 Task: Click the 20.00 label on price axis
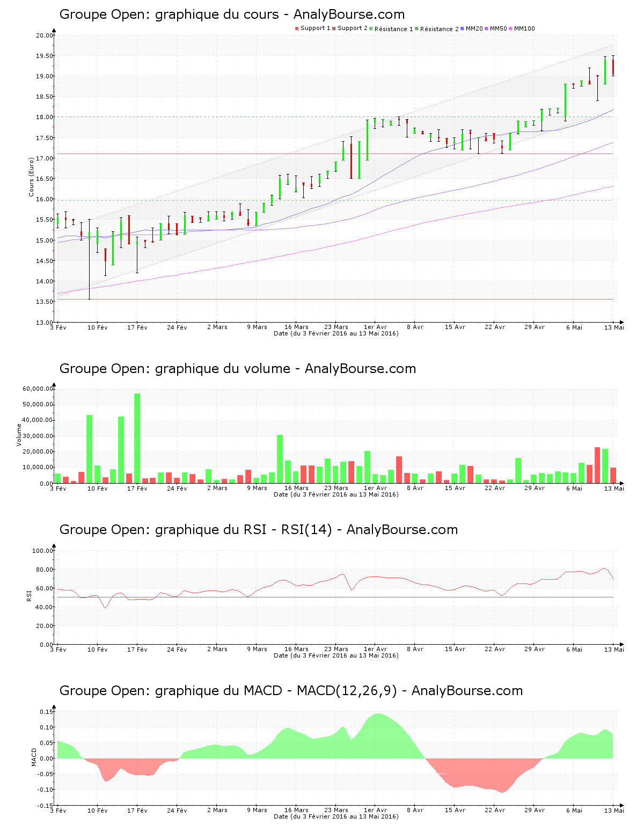point(45,36)
